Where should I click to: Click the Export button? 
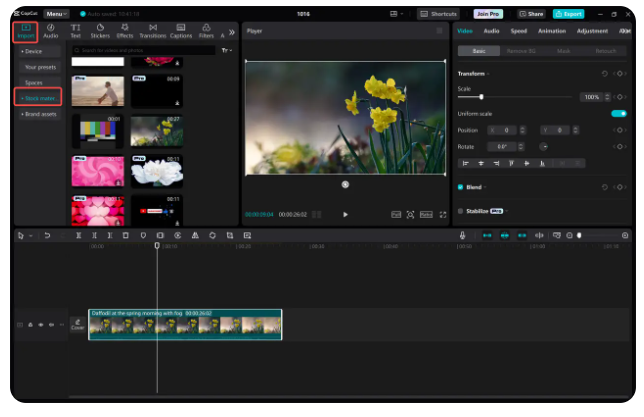click(x=570, y=14)
